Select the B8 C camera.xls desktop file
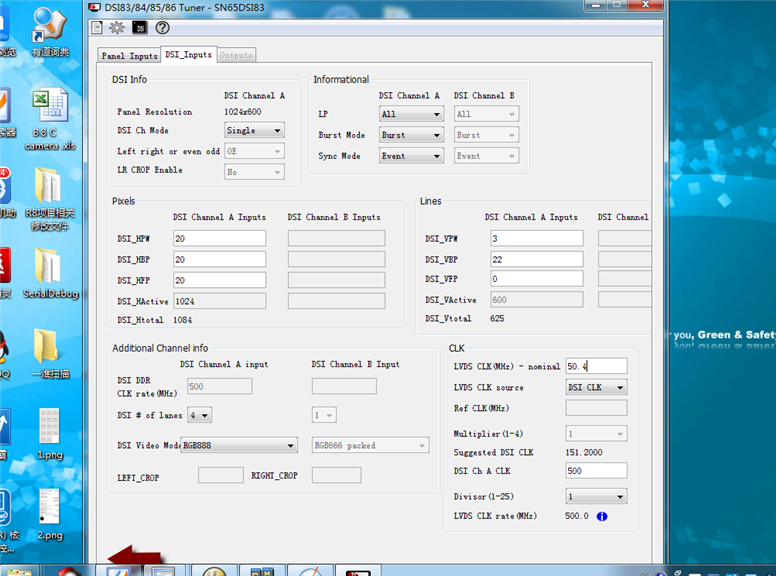 coord(50,119)
